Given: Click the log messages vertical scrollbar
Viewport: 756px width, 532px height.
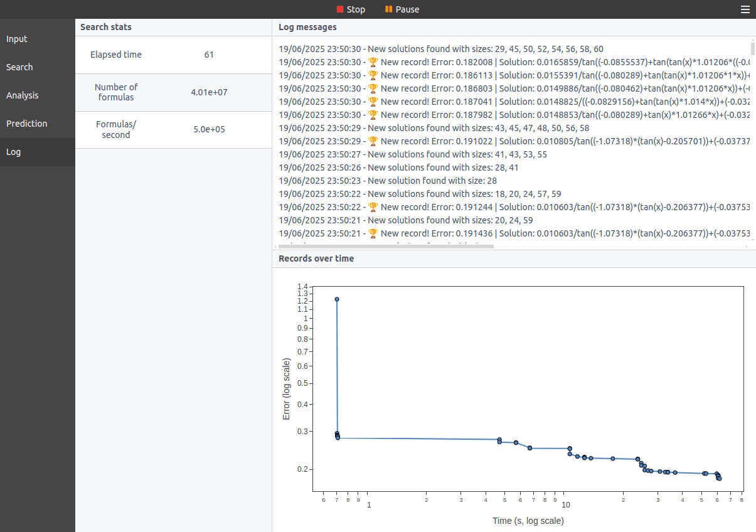Looking at the screenshot, I should tap(752, 50).
